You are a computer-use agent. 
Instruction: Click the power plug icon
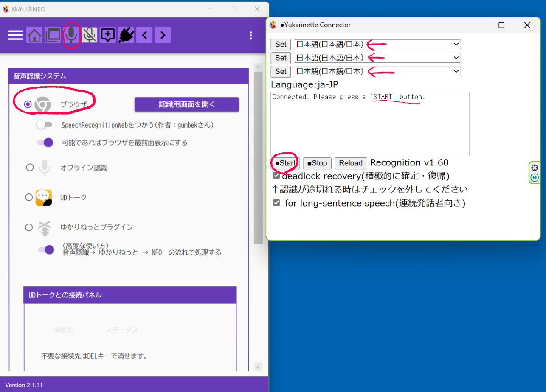127,35
